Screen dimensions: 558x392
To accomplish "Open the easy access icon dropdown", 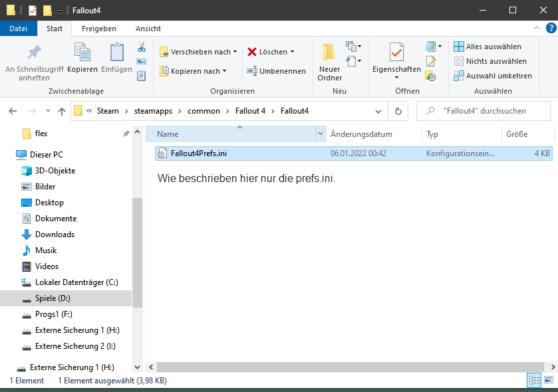I will 353,61.
